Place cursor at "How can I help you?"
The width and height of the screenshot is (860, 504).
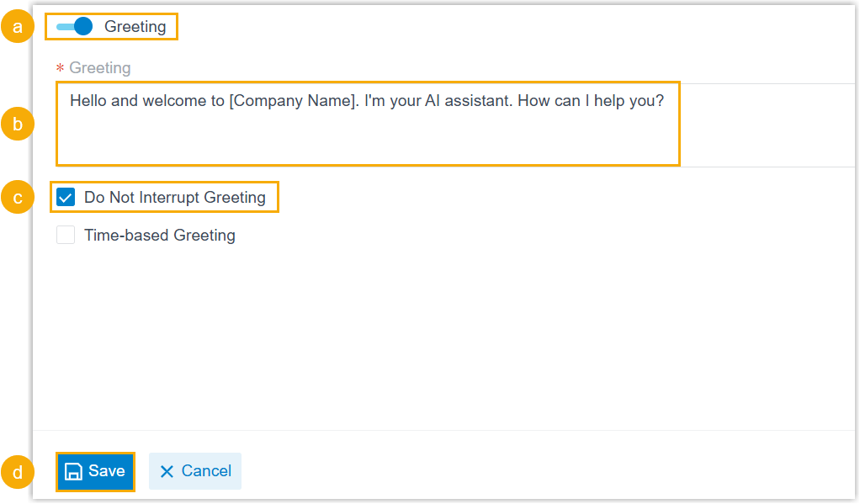pyautogui.click(x=590, y=101)
